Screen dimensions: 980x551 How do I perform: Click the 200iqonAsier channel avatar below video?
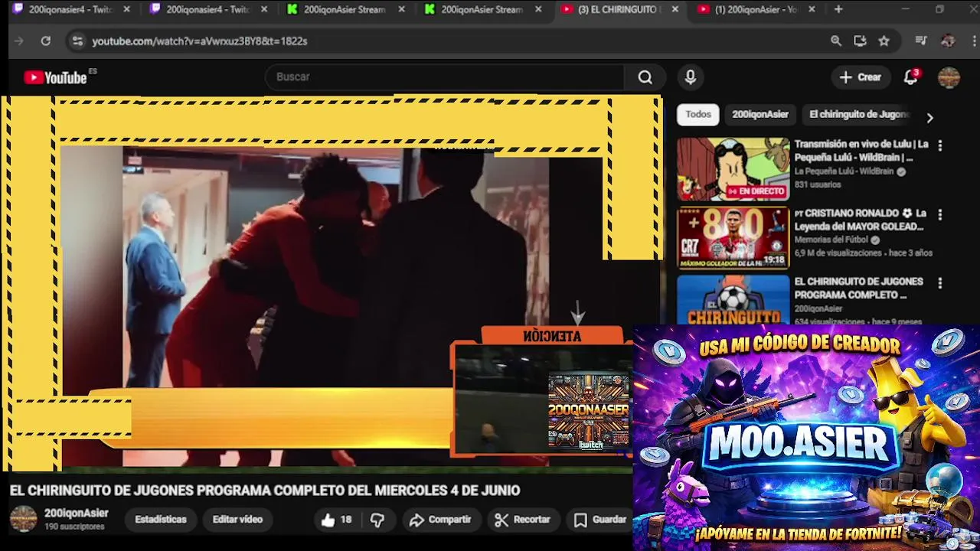tap(23, 519)
